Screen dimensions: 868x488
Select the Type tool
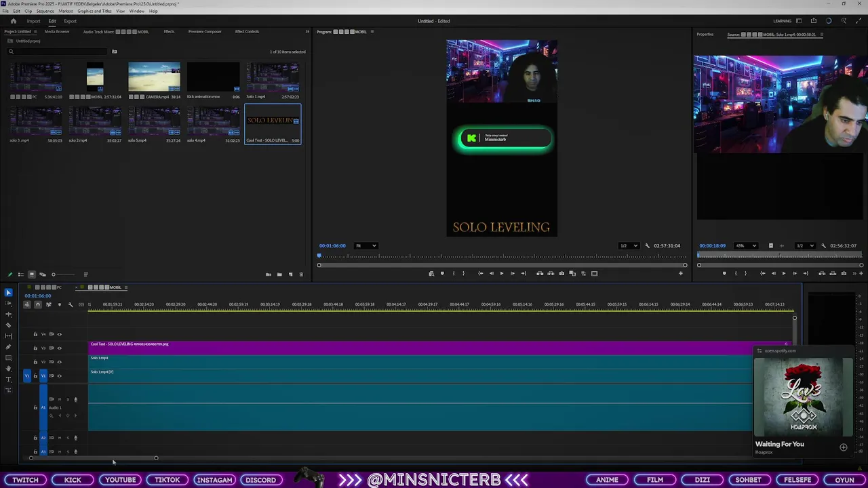[x=8, y=380]
